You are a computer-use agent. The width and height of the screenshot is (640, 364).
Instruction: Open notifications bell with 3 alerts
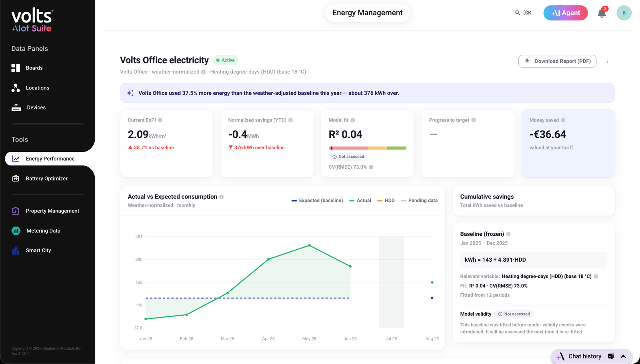point(602,13)
